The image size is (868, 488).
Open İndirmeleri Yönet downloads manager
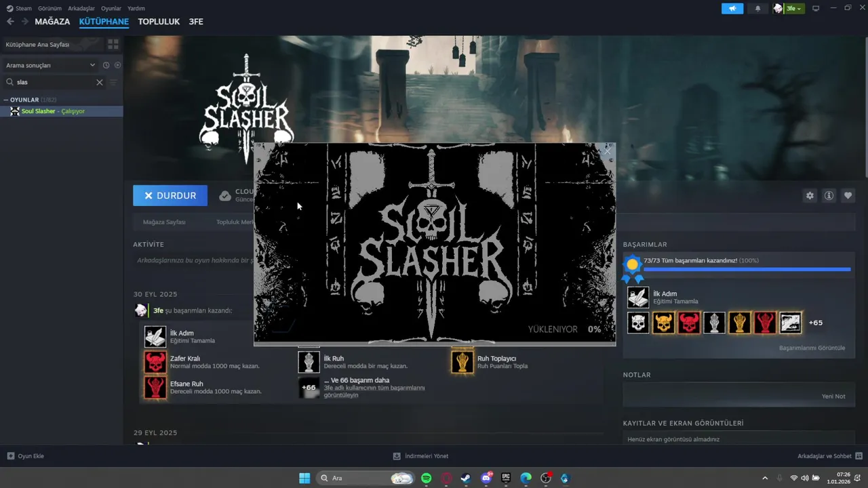[421, 456]
